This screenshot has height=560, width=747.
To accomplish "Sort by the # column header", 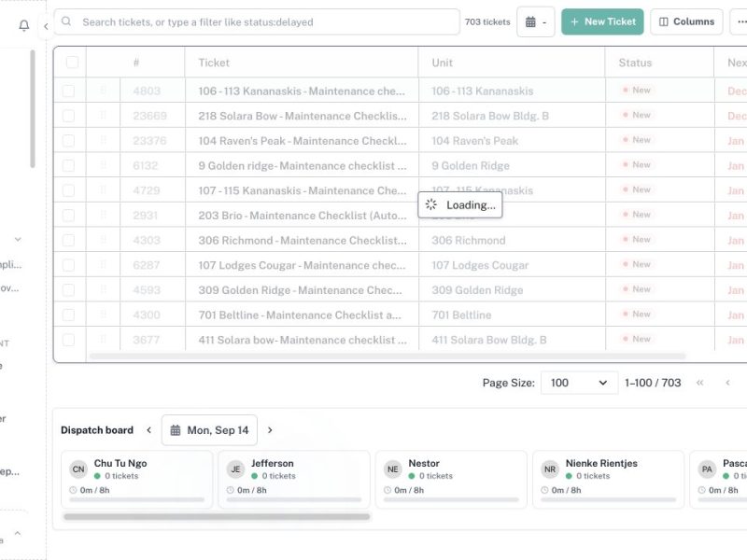I will point(136,63).
